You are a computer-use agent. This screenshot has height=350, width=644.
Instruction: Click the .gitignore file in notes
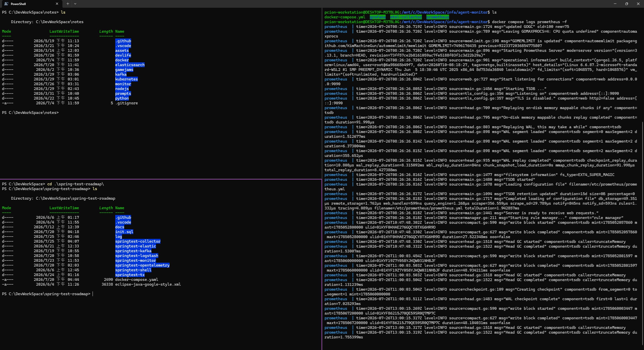127,103
